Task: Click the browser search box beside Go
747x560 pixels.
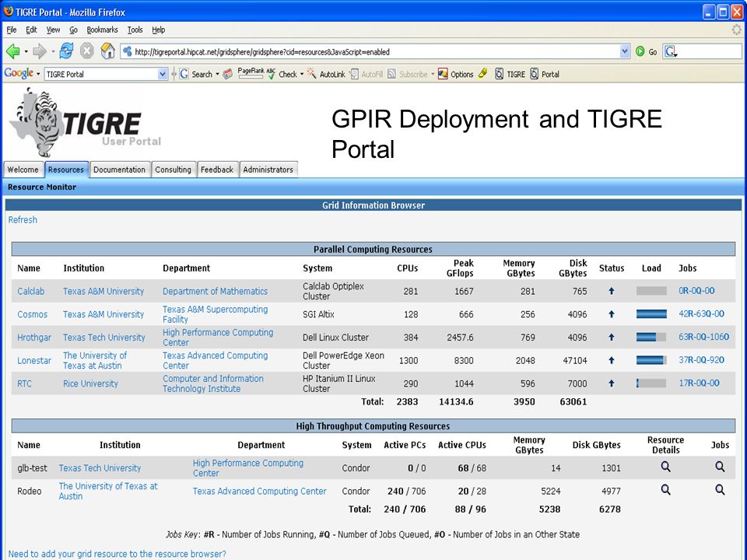Action: (x=702, y=51)
